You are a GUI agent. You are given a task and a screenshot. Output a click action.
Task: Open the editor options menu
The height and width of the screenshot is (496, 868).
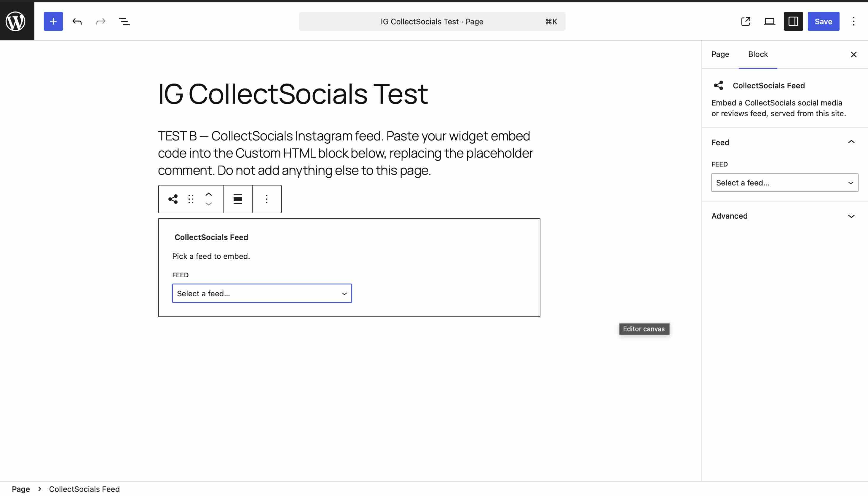click(854, 21)
